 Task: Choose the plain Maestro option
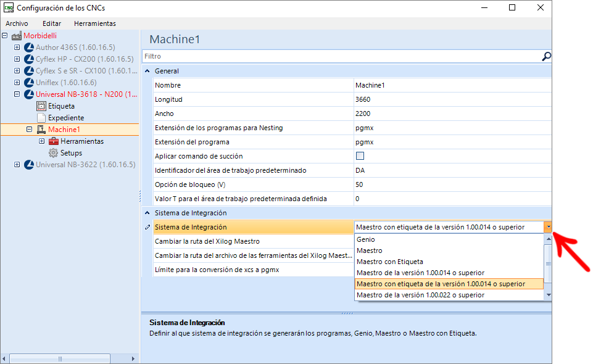click(x=449, y=250)
